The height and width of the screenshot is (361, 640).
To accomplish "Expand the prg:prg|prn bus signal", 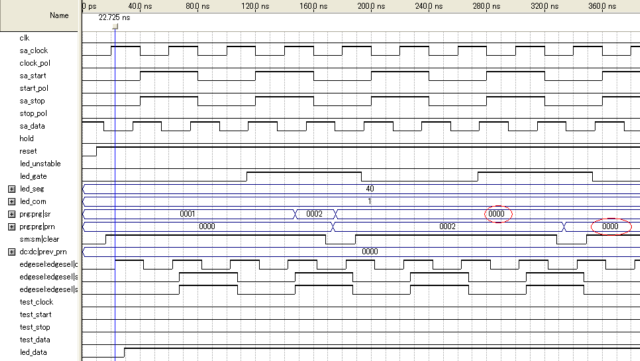I will pos(11,227).
